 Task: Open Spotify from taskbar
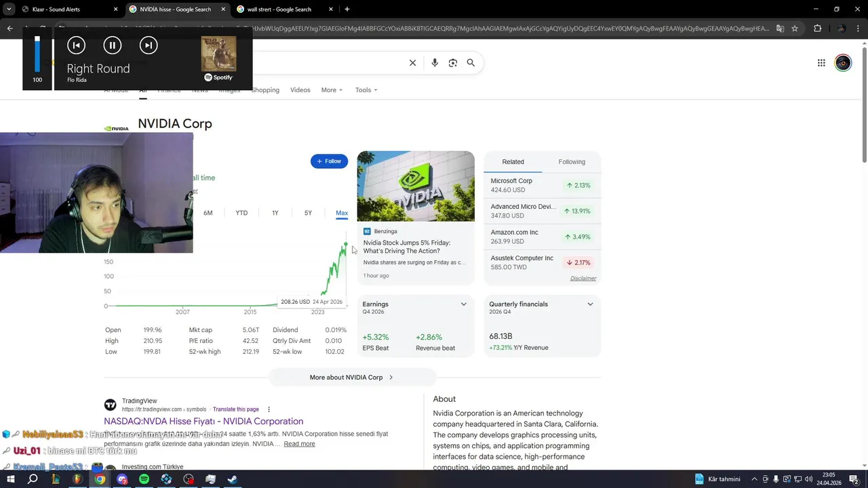(144, 479)
